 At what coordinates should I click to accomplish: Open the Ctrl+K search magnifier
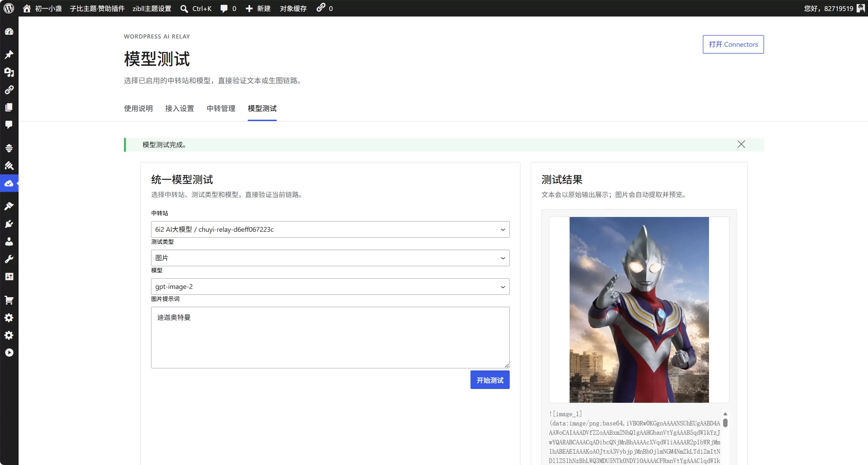(x=184, y=9)
